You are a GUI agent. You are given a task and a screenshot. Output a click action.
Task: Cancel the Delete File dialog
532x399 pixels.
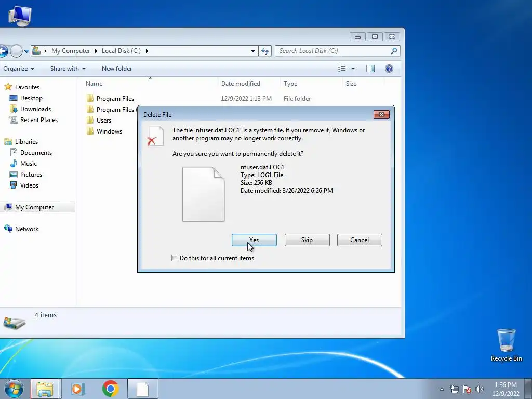point(360,240)
